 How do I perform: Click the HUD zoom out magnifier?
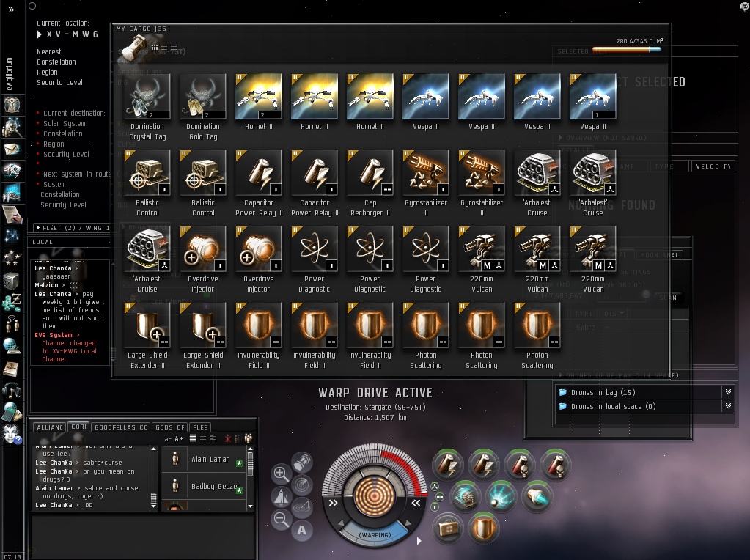(x=282, y=520)
